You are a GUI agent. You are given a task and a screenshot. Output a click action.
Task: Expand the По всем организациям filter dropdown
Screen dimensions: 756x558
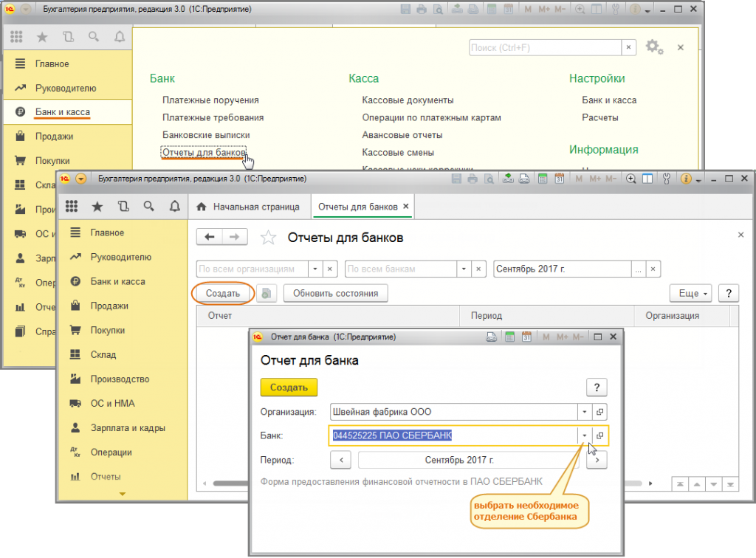tap(315, 269)
